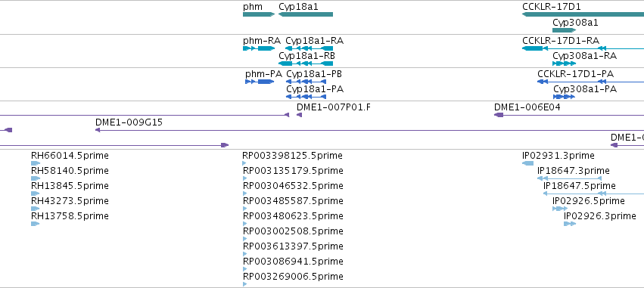Click the Cyp18a1-RB transcript feature
This screenshot has width=644, height=288.
(306, 63)
